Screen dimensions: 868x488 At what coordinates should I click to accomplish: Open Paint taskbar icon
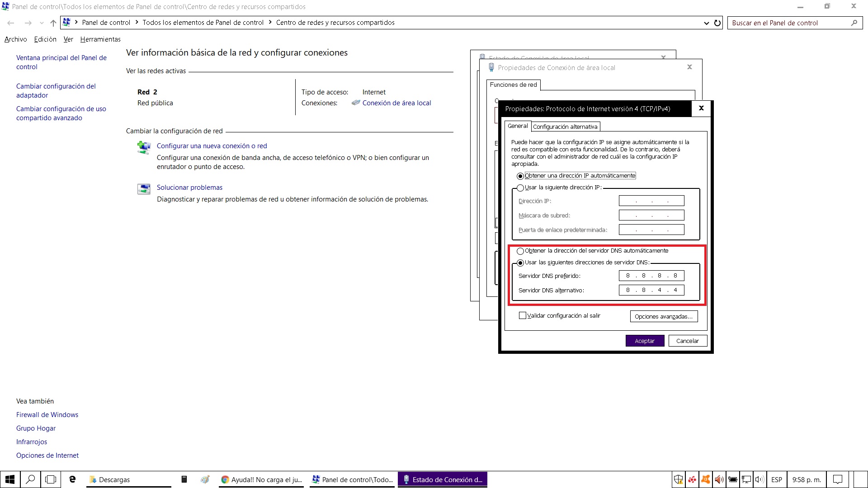coord(205,479)
